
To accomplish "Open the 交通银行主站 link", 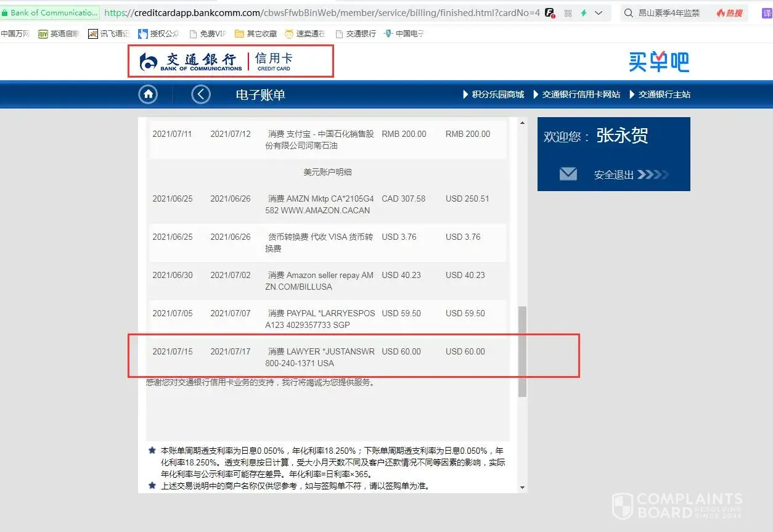I will tap(660, 94).
